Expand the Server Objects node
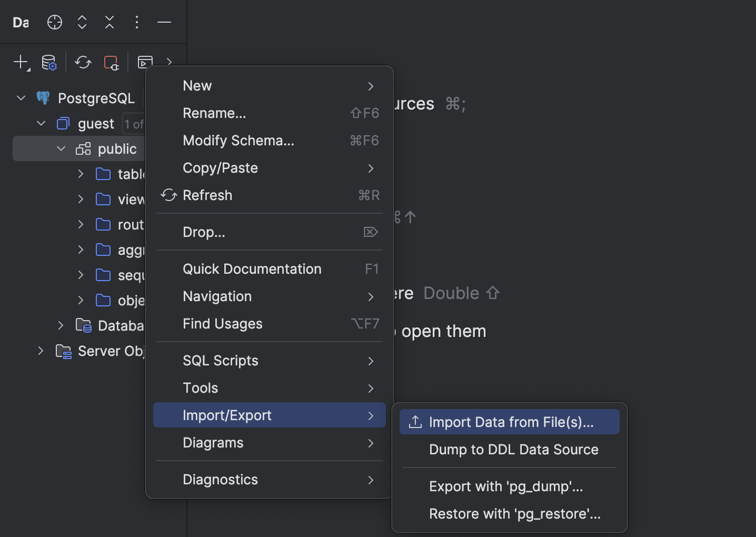The image size is (756, 537). [x=41, y=351]
